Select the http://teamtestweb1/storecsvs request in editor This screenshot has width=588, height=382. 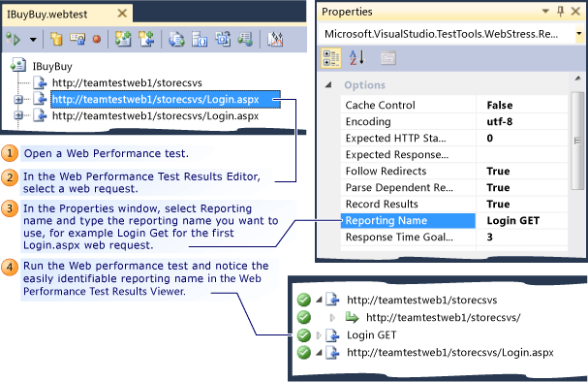(x=127, y=83)
